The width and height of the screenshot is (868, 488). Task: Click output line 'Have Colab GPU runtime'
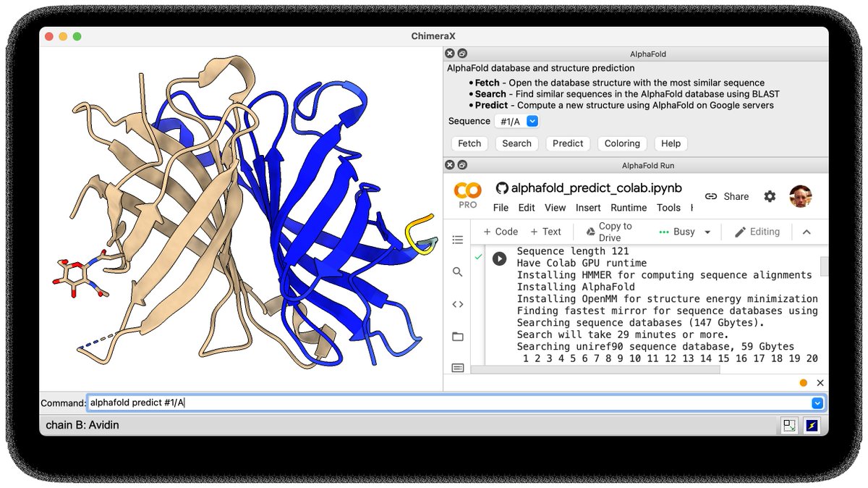pyautogui.click(x=582, y=263)
